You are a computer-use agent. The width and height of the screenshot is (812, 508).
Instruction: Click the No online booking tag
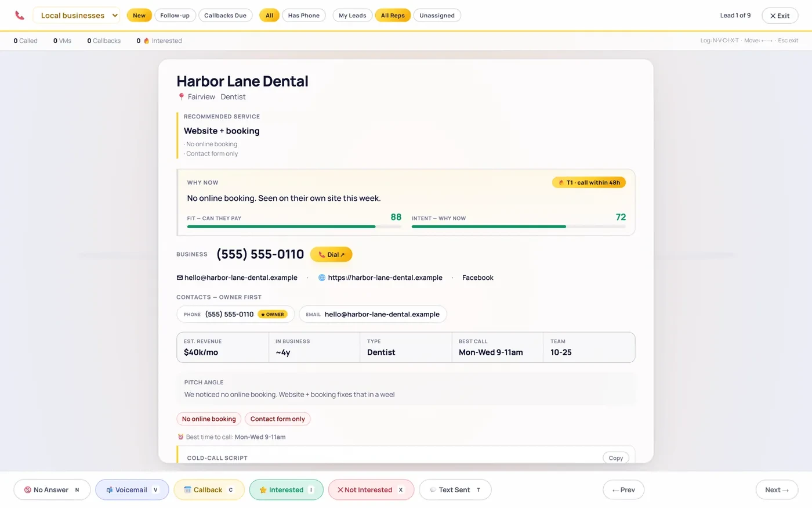(x=209, y=419)
